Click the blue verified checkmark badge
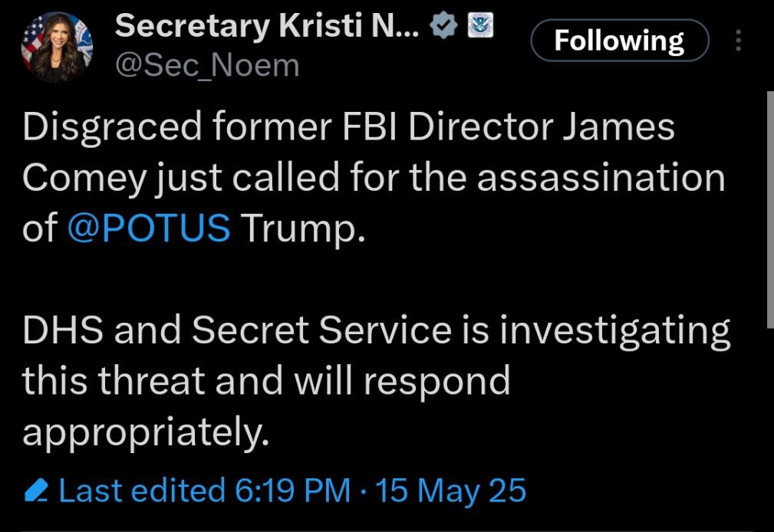The width and height of the screenshot is (774, 532). click(x=443, y=25)
